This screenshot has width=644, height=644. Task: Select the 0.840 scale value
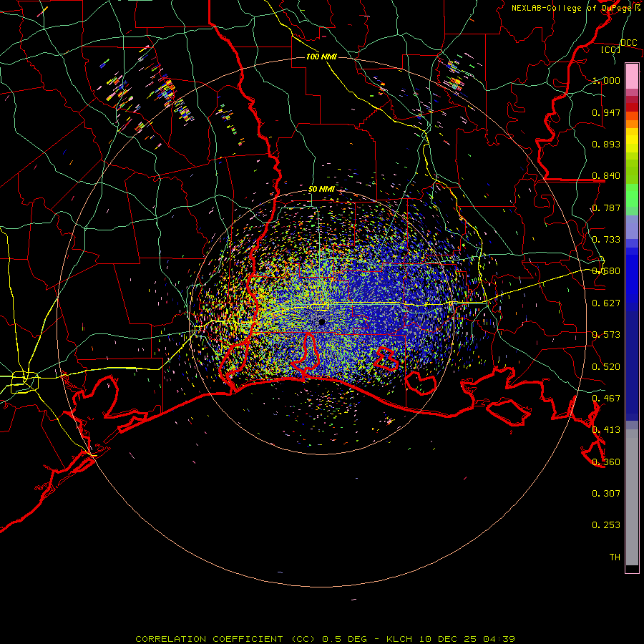(x=606, y=176)
